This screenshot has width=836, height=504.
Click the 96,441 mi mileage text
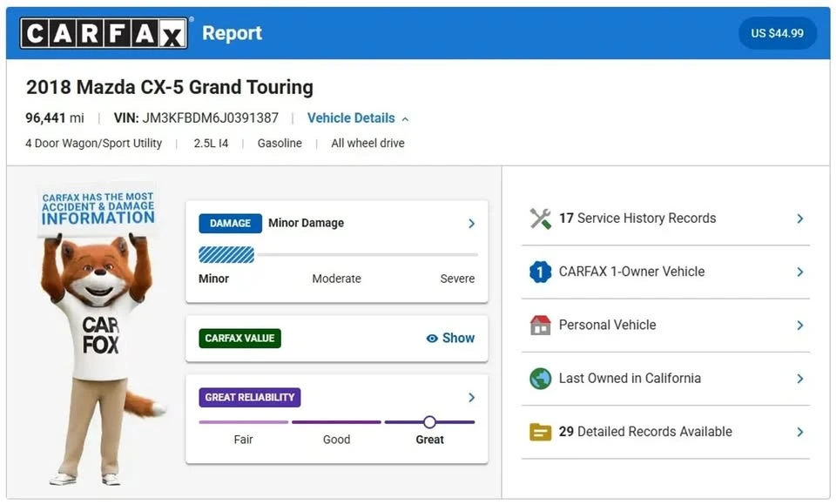pyautogui.click(x=55, y=118)
